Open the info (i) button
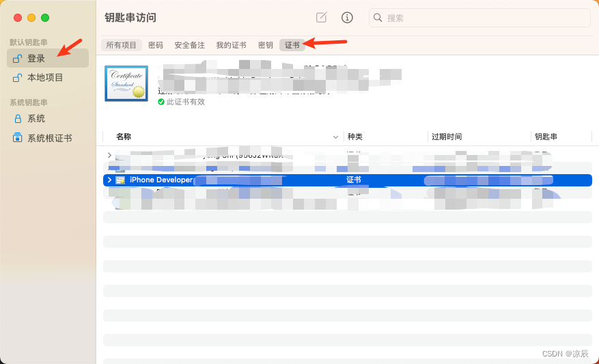The height and width of the screenshot is (364, 599). pyautogui.click(x=347, y=18)
